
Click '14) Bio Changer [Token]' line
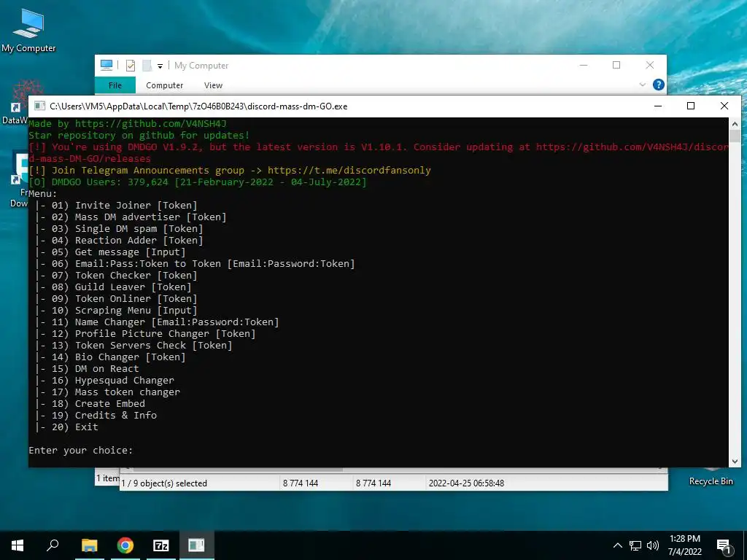click(118, 357)
